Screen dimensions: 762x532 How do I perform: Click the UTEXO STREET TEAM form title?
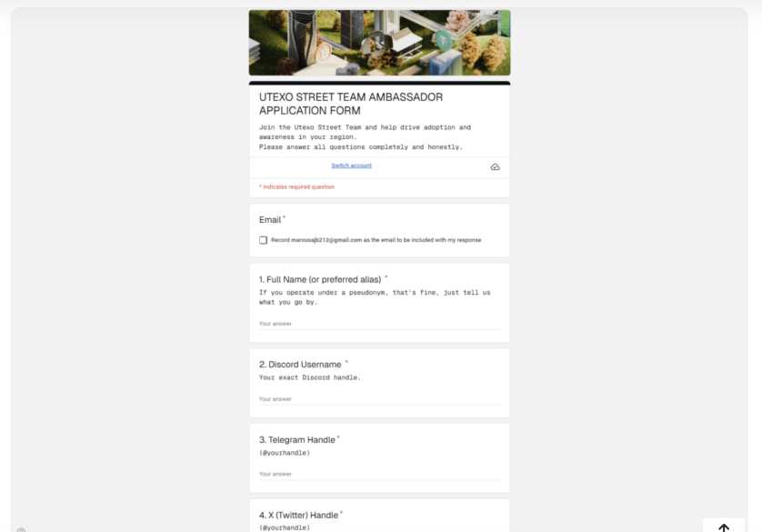[349, 103]
